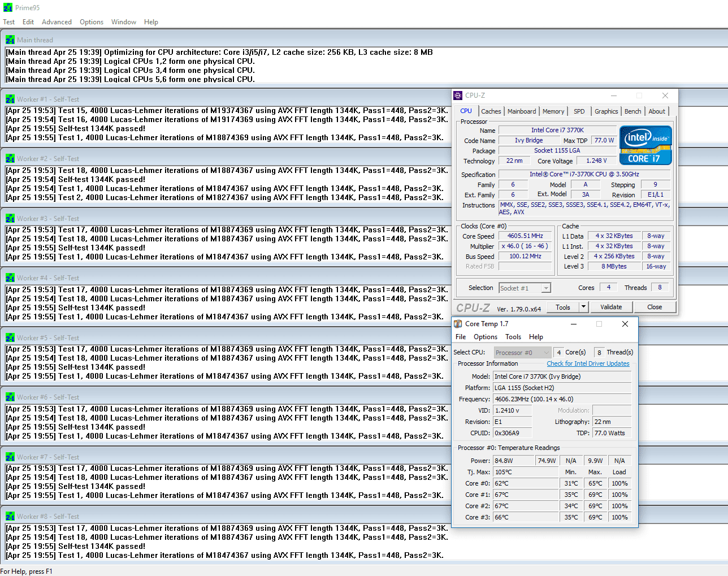
Task: Click Code Name value Ivy Bridge
Action: [528, 141]
